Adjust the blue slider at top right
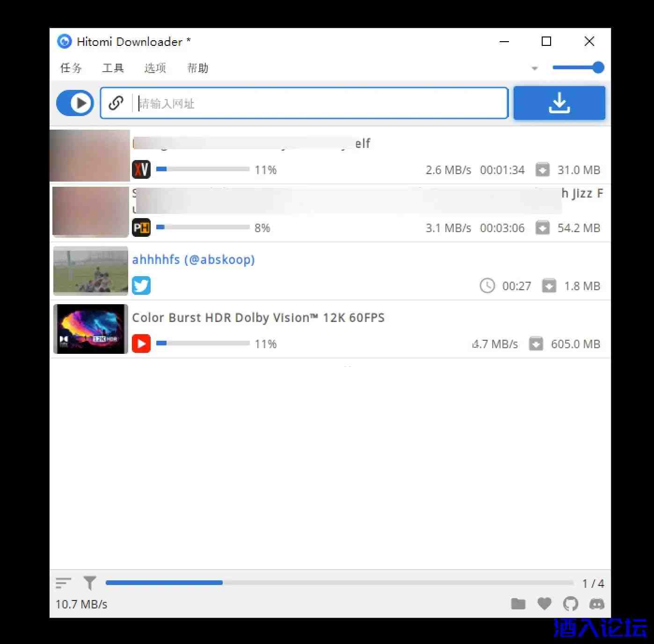 coord(597,67)
